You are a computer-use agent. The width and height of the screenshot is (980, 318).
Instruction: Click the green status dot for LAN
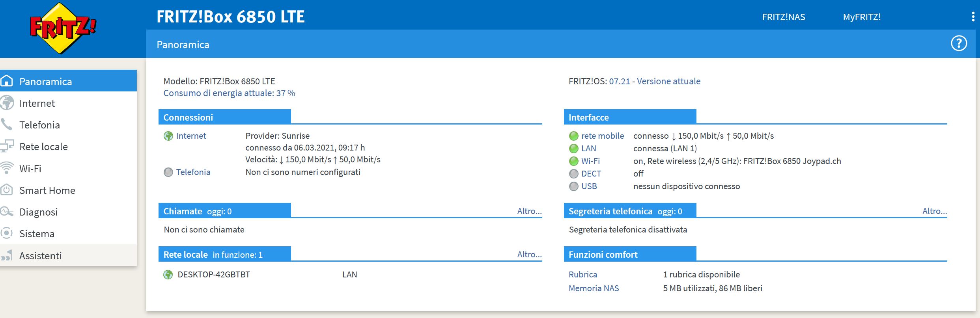[x=574, y=149]
